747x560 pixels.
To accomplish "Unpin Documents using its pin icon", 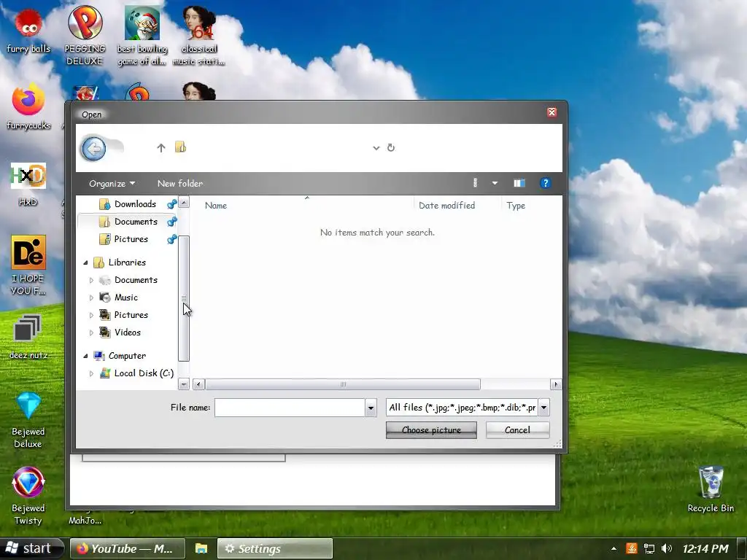I will tap(172, 222).
